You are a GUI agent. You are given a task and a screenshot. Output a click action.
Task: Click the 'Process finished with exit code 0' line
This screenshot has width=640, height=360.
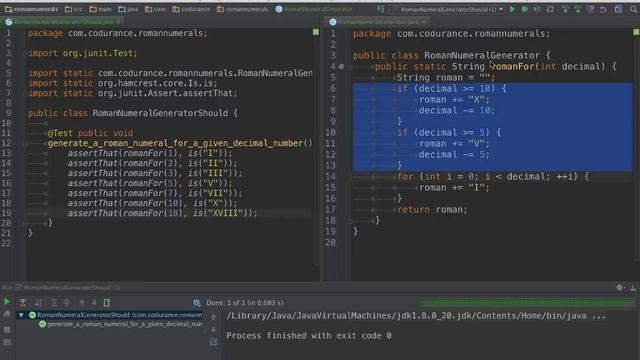click(309, 336)
